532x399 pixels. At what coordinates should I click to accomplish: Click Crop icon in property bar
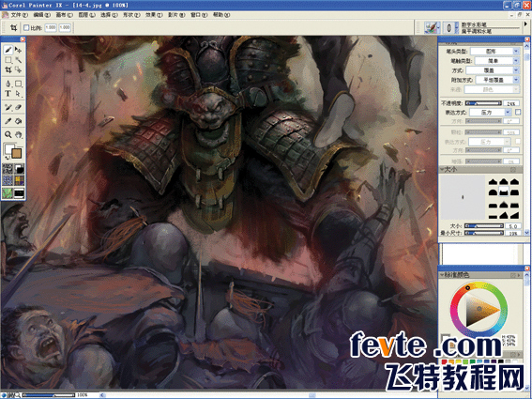coord(13,27)
